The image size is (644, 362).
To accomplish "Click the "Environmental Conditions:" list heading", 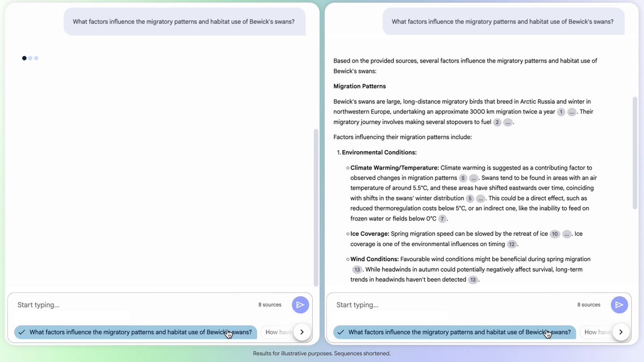I will pyautogui.click(x=379, y=152).
